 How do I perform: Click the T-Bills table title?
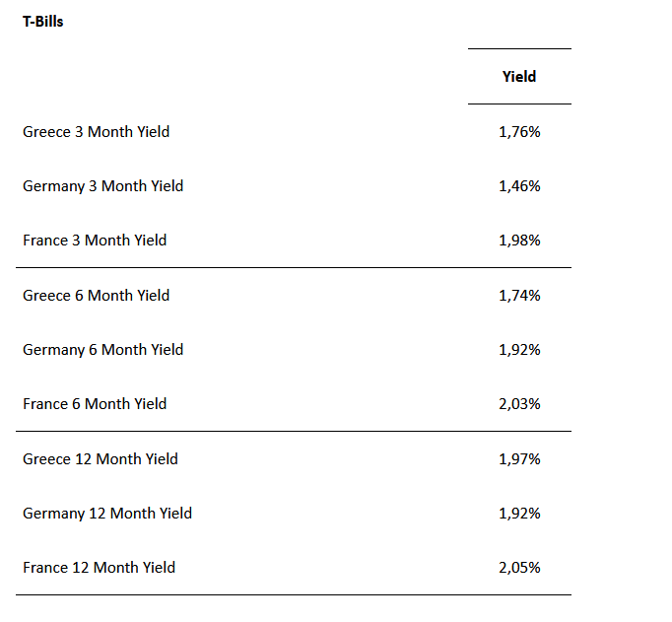pyautogui.click(x=42, y=21)
